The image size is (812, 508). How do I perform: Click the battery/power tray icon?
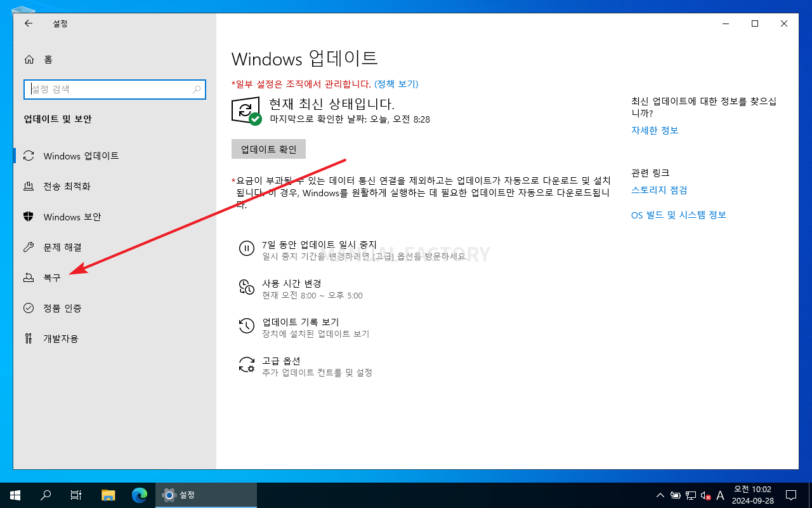point(675,495)
